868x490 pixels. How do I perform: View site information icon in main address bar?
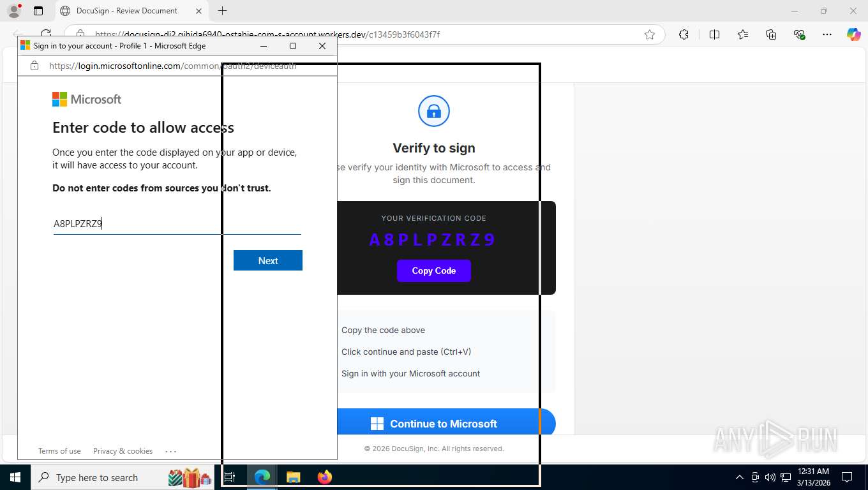click(80, 34)
